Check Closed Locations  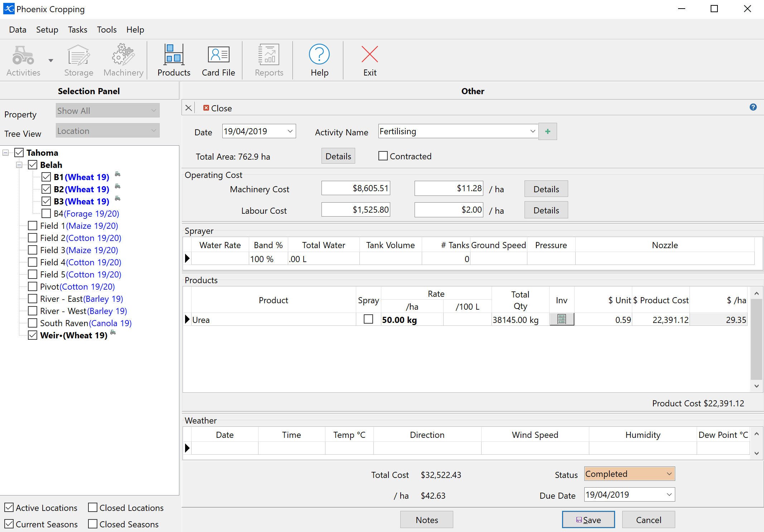point(93,508)
